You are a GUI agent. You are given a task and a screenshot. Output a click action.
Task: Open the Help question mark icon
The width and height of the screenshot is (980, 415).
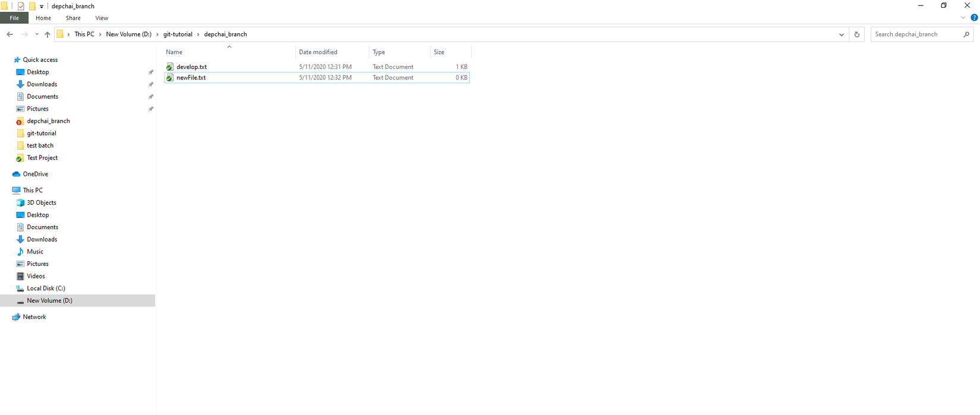pyautogui.click(x=974, y=18)
